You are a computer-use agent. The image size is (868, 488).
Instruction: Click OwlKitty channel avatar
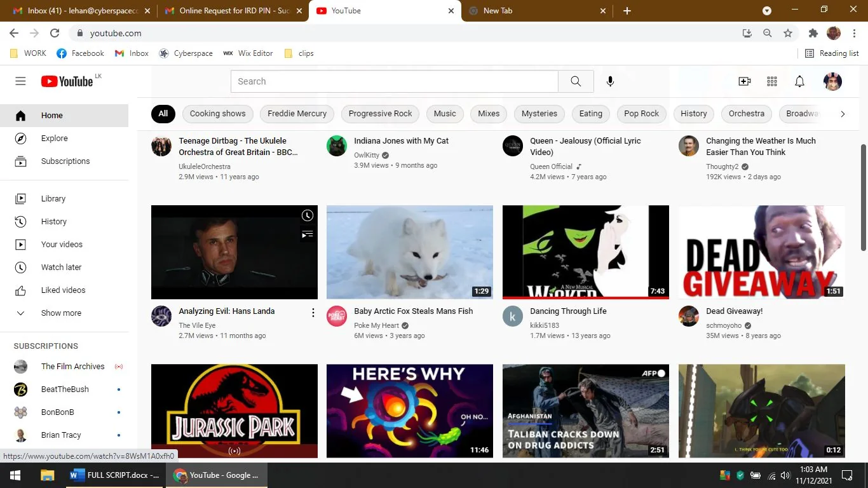pos(337,146)
